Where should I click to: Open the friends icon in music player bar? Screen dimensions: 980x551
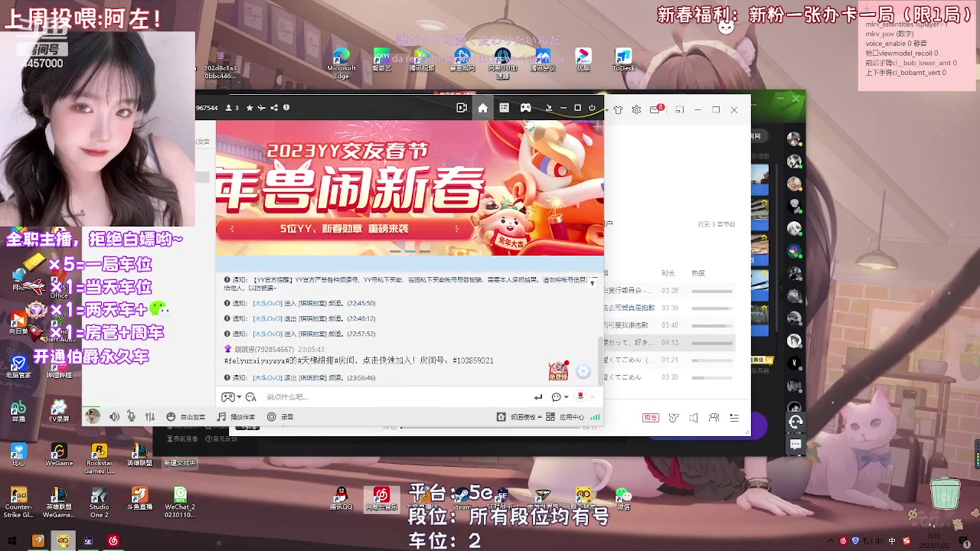point(714,418)
